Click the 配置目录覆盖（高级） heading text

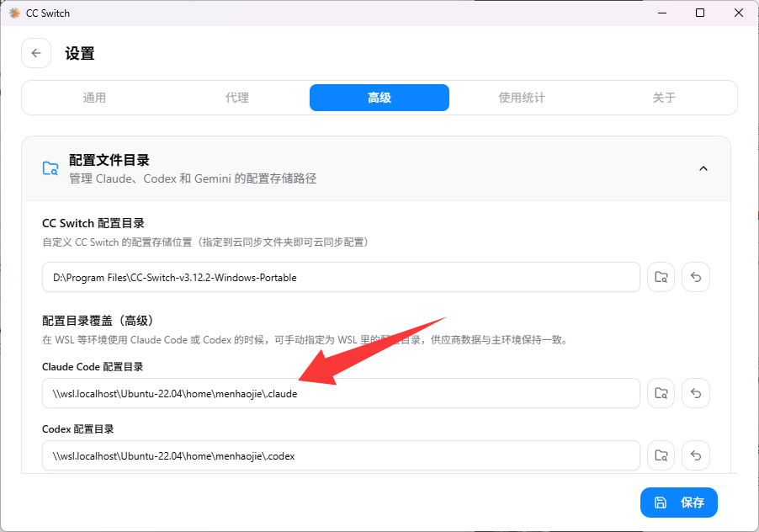coord(98,321)
